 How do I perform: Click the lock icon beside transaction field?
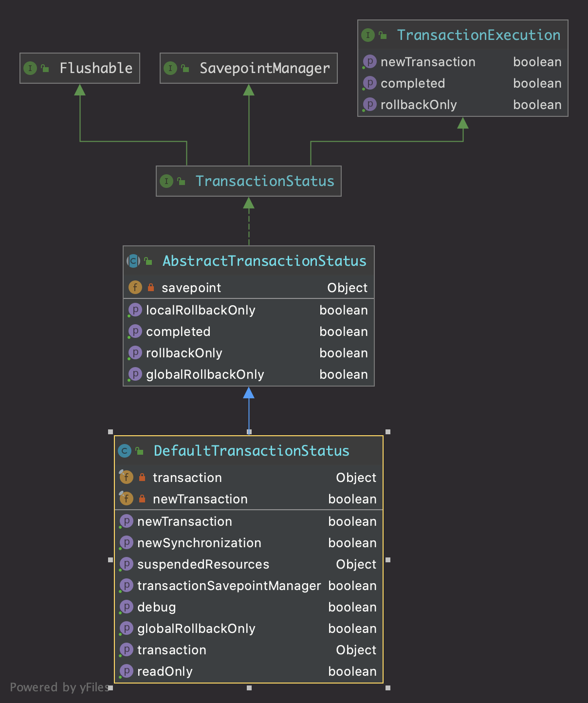(x=142, y=477)
